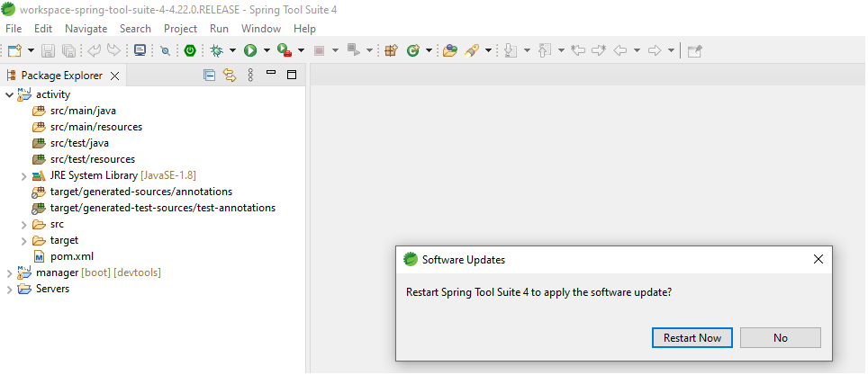Screen dimensions: 868x375
Task: Click the Redo arrow toolbar icon
Action: (x=113, y=50)
